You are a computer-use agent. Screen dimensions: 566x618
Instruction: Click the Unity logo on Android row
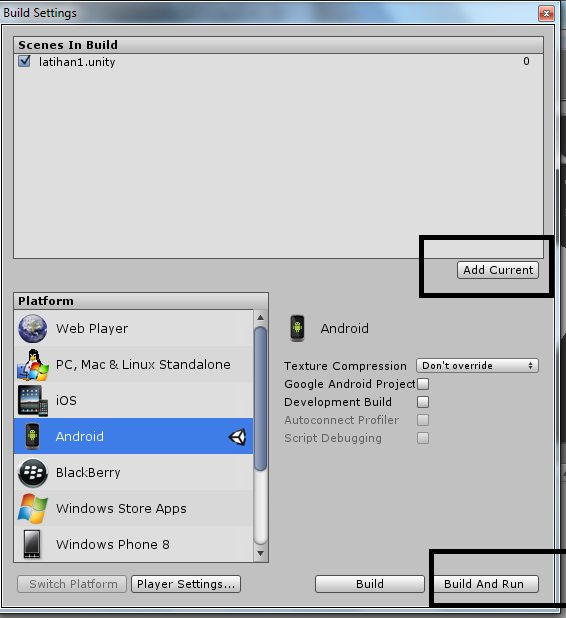pyautogui.click(x=238, y=437)
